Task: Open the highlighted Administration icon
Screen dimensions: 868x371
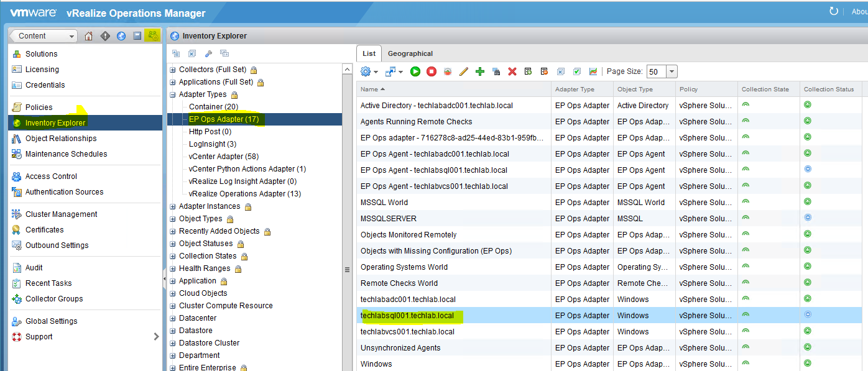Action: [152, 36]
